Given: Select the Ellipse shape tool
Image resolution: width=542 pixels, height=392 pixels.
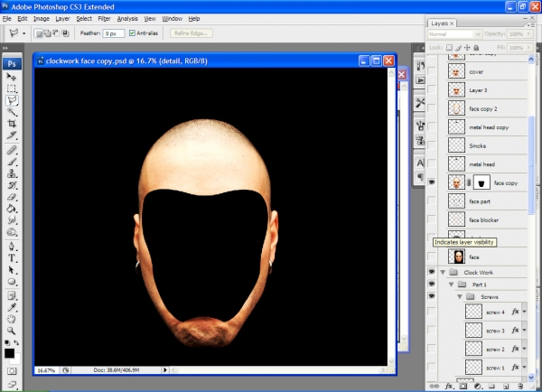Looking at the screenshot, I should coord(12,282).
